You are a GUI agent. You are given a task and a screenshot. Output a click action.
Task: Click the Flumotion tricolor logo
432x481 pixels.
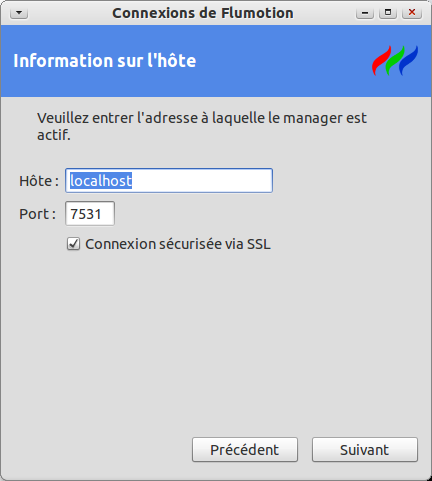(x=395, y=61)
